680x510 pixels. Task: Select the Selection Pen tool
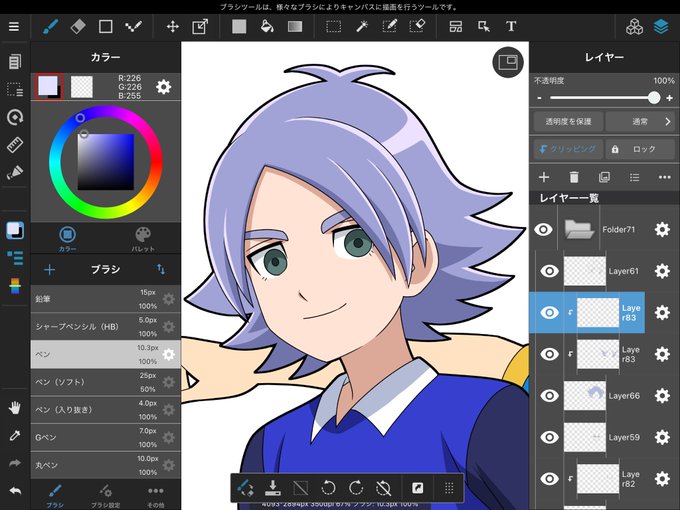389,26
